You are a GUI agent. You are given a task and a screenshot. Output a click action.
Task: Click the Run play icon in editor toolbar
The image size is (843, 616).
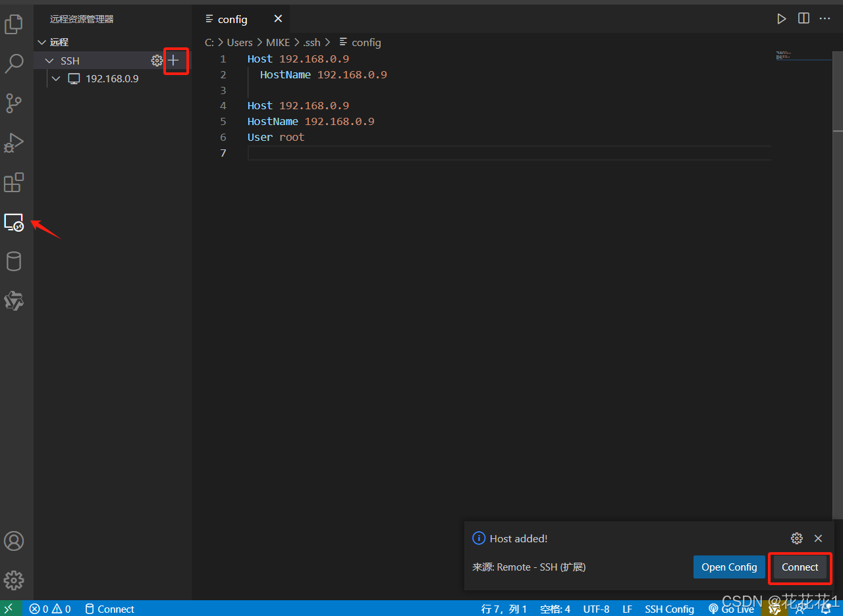(781, 18)
